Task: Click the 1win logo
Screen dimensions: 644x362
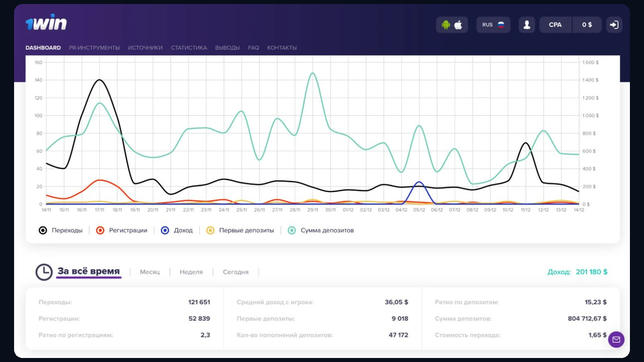Action: [46, 23]
